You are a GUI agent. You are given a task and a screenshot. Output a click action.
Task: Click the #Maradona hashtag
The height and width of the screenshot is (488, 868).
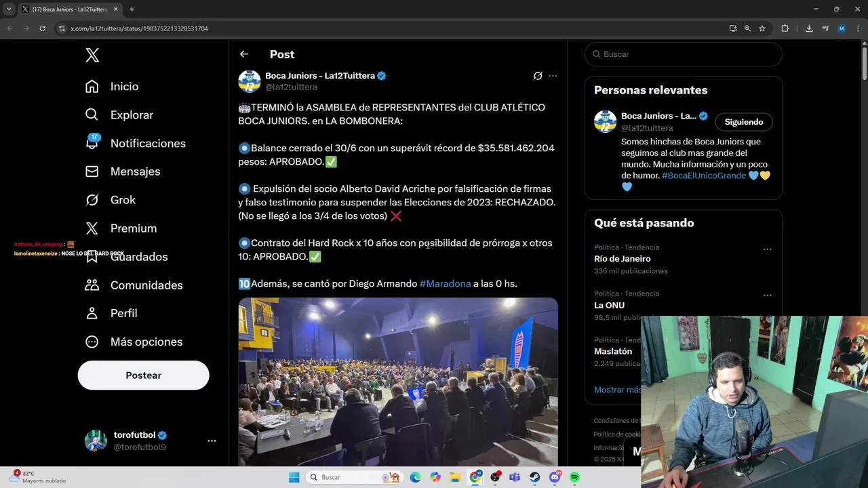[x=445, y=284]
